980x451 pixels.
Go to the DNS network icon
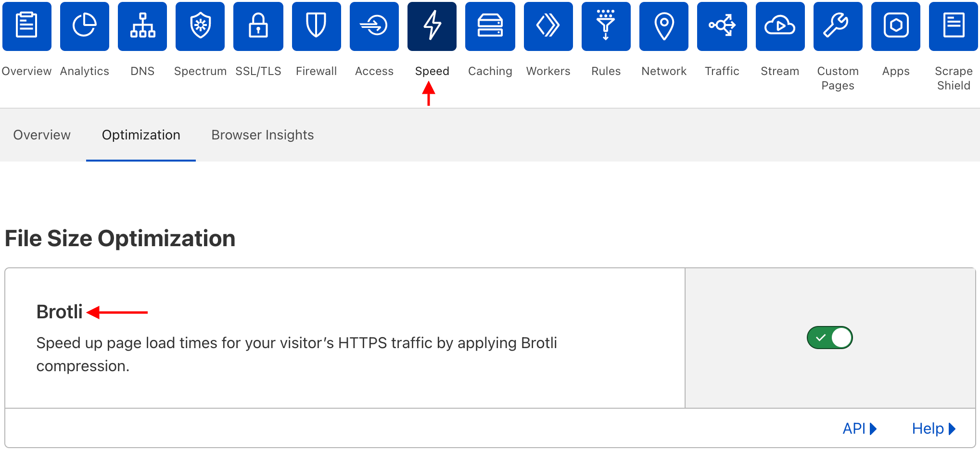point(142,26)
